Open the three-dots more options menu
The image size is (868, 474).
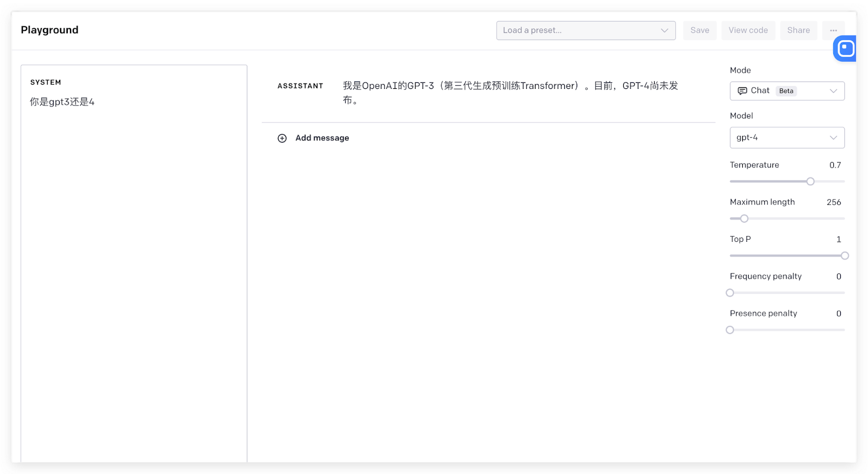tap(833, 30)
